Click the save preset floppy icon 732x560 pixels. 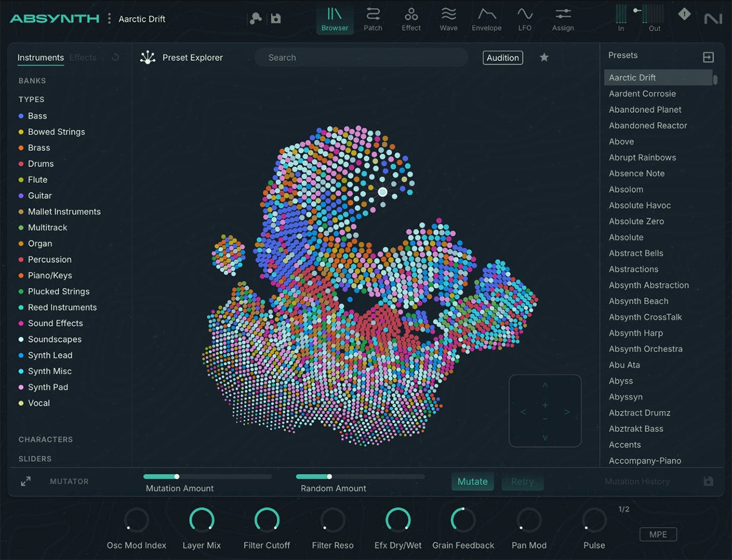276,18
